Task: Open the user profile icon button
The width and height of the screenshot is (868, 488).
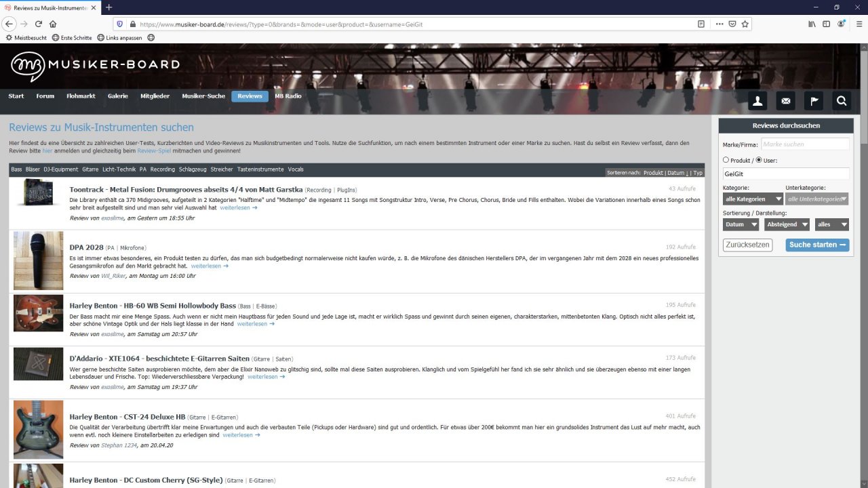Action: point(757,101)
